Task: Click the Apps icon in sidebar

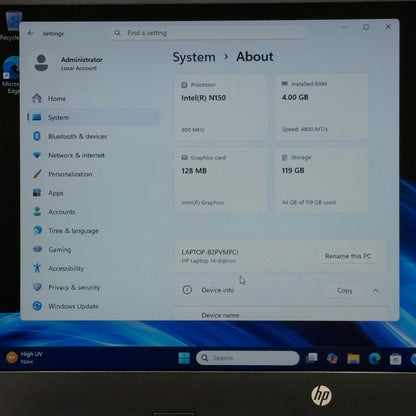Action: (37, 193)
